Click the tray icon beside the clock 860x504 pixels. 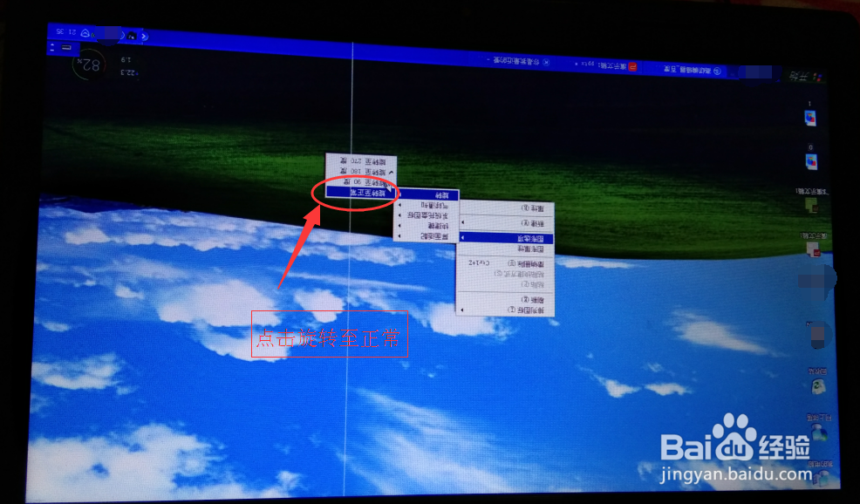[x=85, y=33]
